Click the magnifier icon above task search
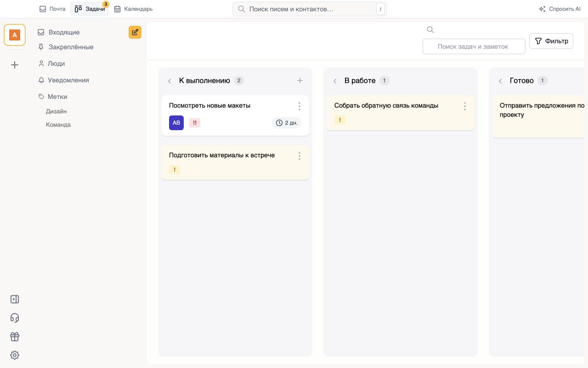The height and width of the screenshot is (368, 588). [430, 30]
